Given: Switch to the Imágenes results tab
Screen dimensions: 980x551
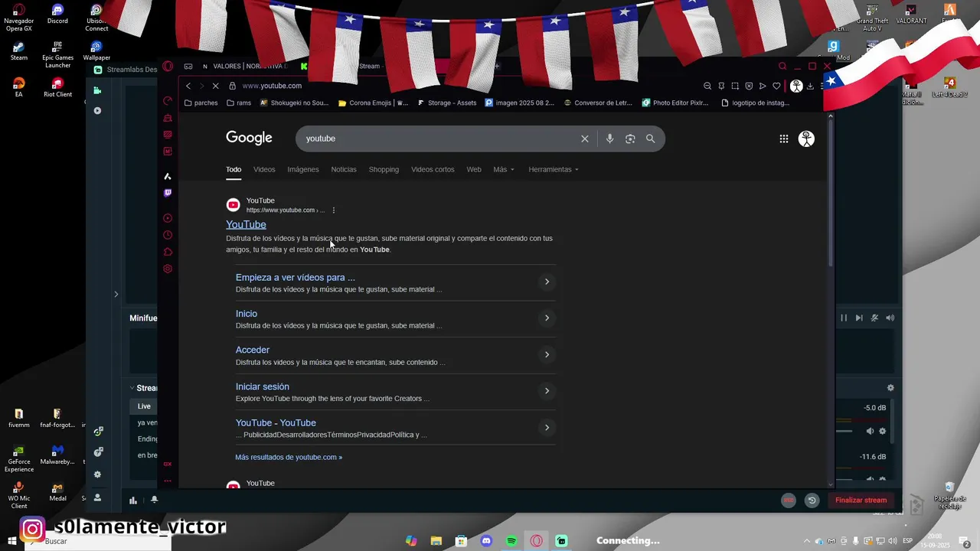Looking at the screenshot, I should coord(303,169).
